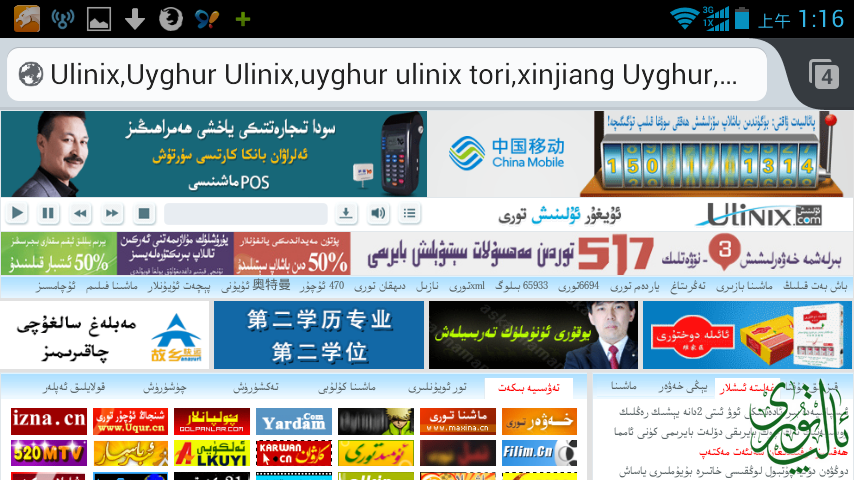
Task: Open the wireless hotspot notification icon
Action: click(x=63, y=19)
